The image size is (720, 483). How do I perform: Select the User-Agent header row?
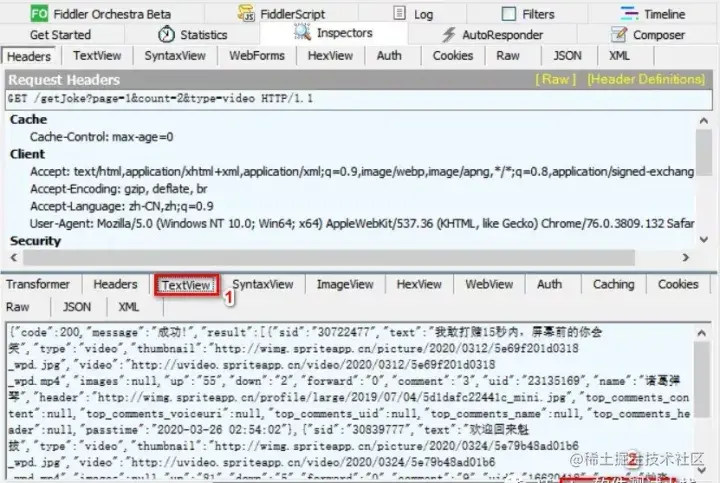[x=362, y=224]
